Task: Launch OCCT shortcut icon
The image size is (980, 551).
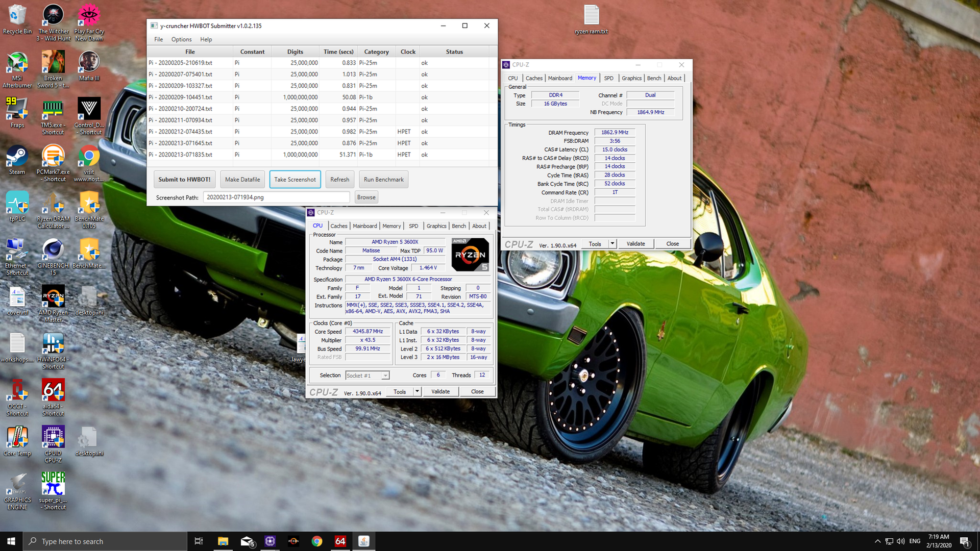Action: click(17, 398)
